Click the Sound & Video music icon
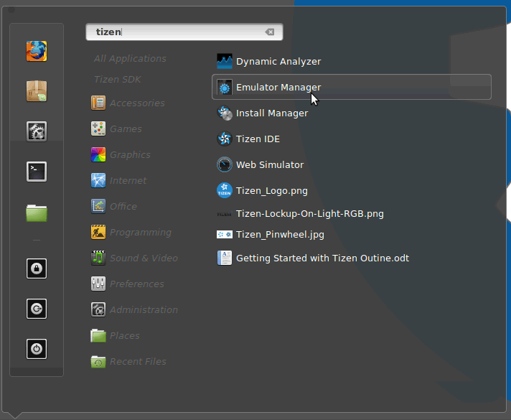 (98, 258)
